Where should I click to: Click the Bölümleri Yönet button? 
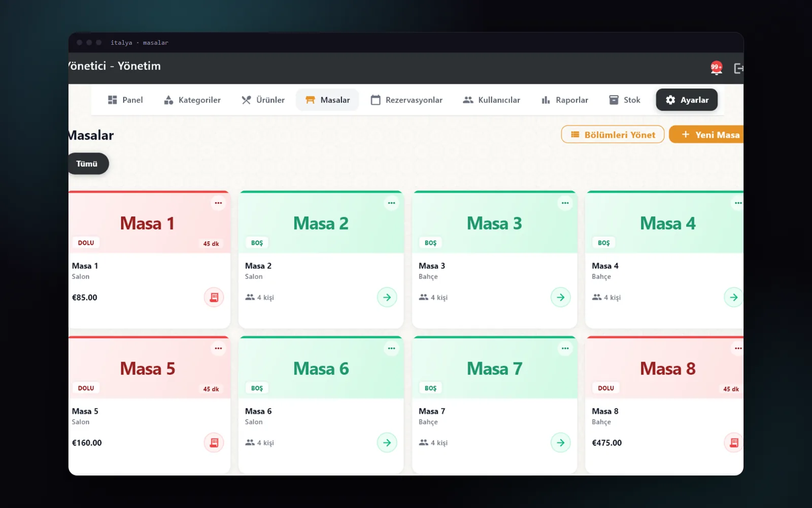pos(613,135)
